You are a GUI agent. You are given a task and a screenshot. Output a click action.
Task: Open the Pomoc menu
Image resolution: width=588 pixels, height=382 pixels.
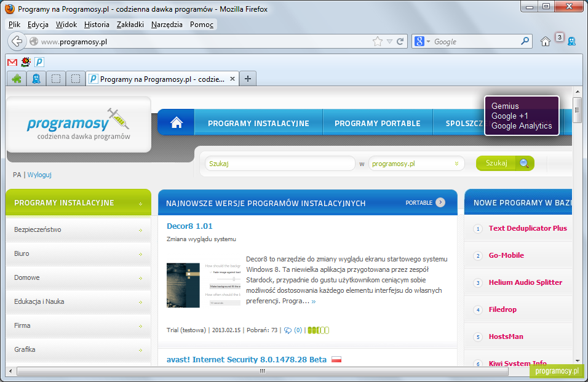pyautogui.click(x=202, y=25)
